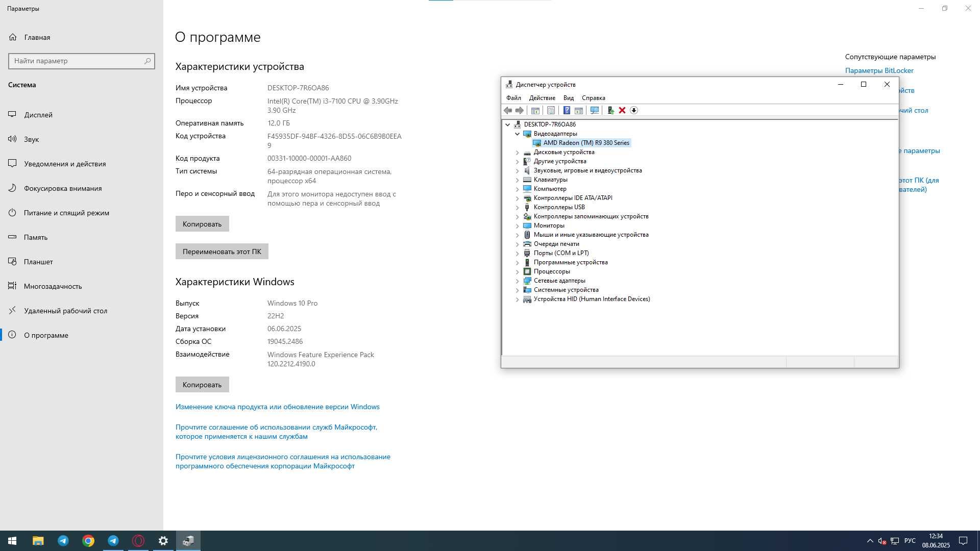The height and width of the screenshot is (551, 980).
Task: Click the Disable device down-arrow icon
Action: point(633,110)
